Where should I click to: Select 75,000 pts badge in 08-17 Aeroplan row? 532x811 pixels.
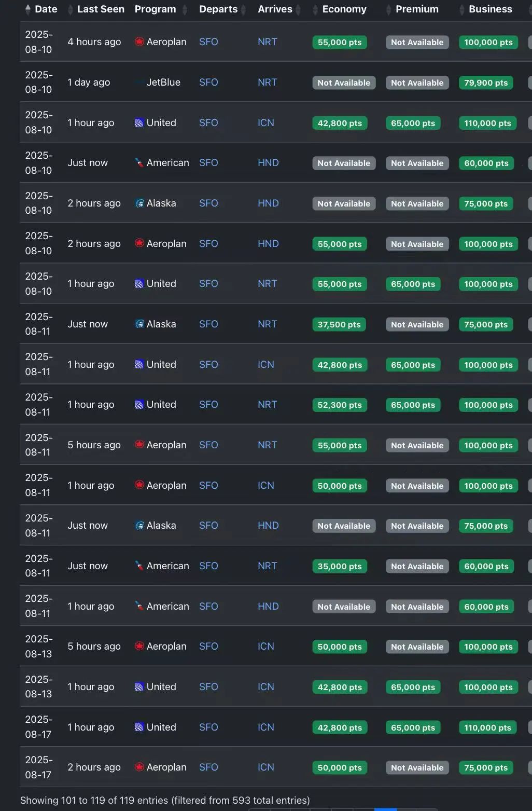click(486, 768)
